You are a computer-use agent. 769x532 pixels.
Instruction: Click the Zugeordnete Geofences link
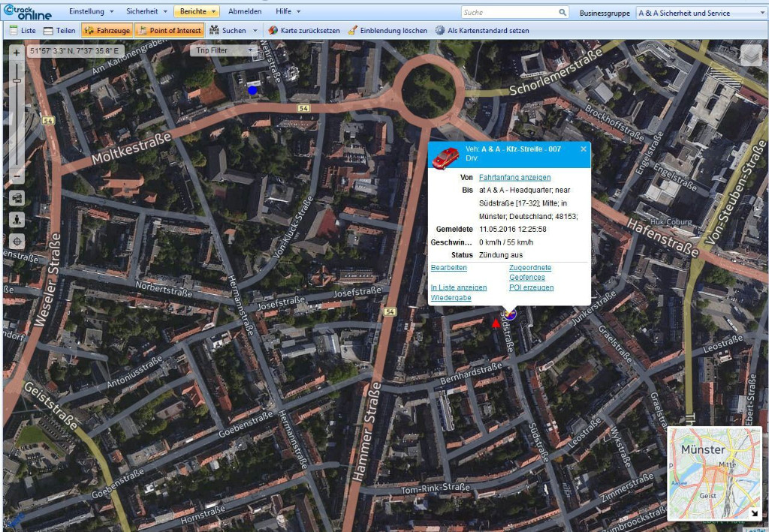point(530,272)
